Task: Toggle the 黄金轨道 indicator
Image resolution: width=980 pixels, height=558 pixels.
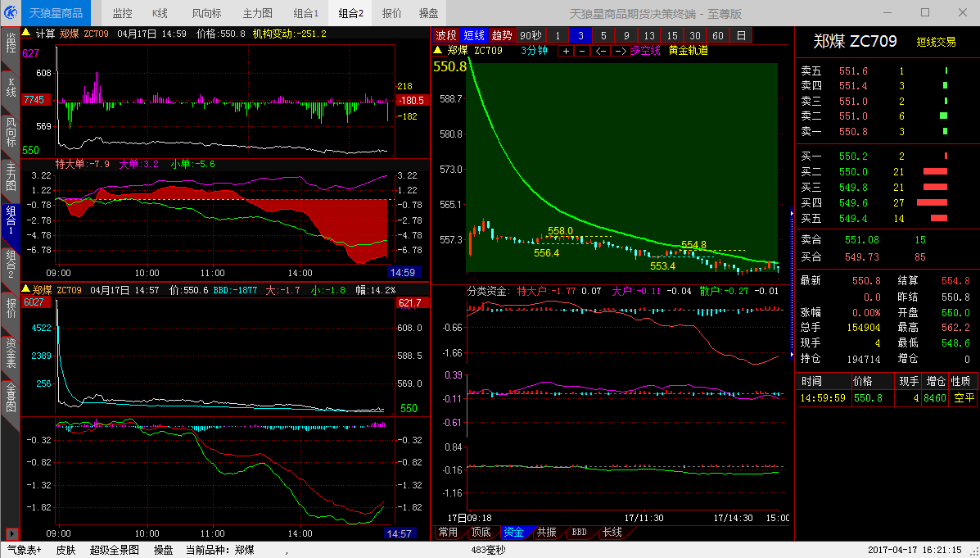Action: pyautogui.click(x=688, y=51)
